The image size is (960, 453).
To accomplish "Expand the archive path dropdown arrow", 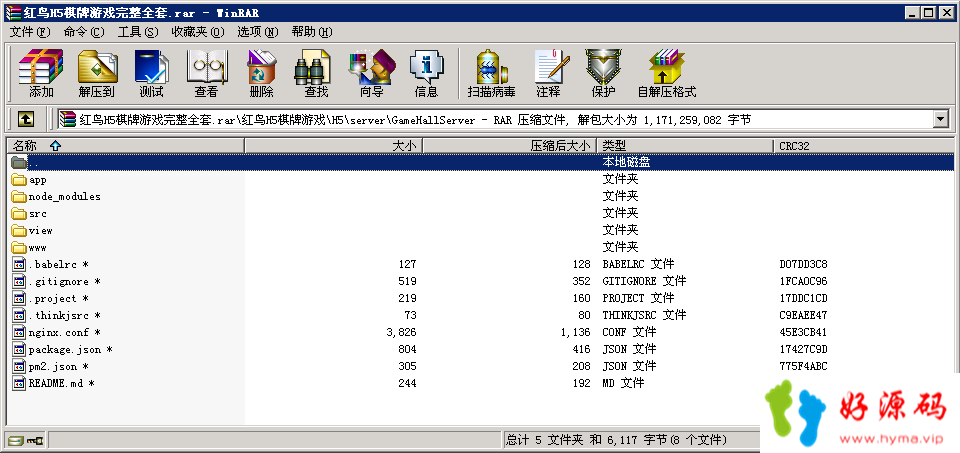I will pyautogui.click(x=941, y=119).
